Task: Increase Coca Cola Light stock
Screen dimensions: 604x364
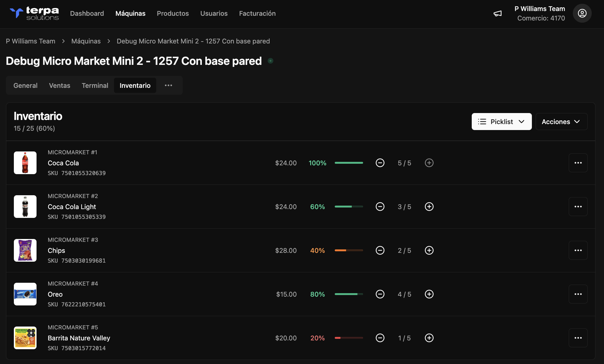Action: pyautogui.click(x=429, y=207)
